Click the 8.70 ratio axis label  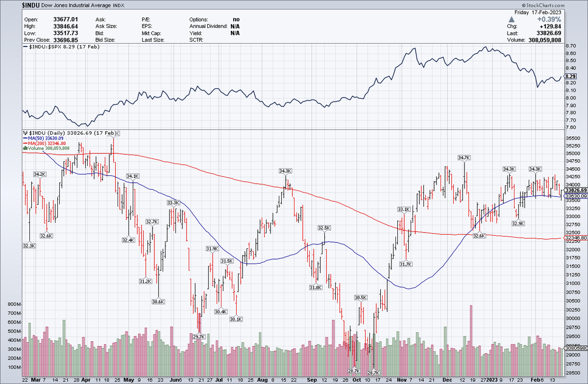click(x=571, y=46)
